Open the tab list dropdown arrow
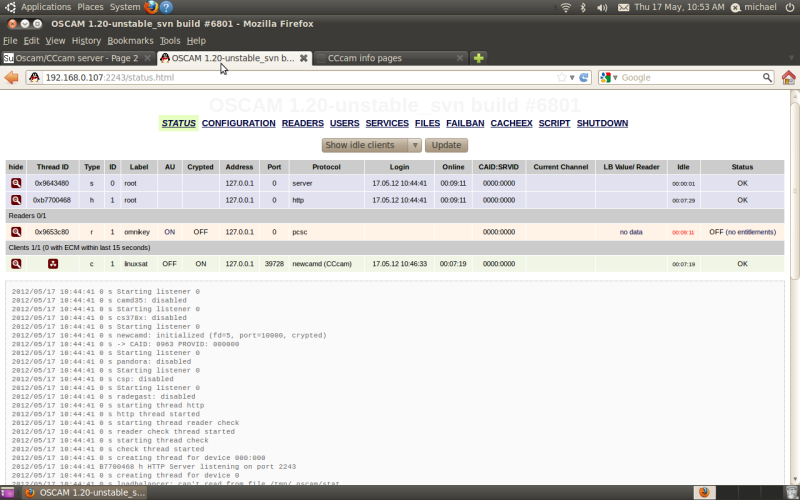 tap(791, 58)
